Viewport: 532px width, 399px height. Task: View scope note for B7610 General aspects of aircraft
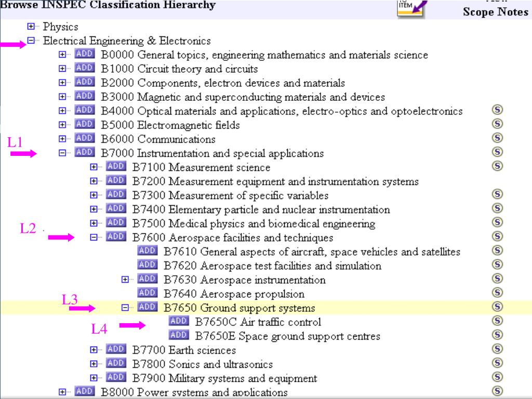pyautogui.click(x=497, y=250)
